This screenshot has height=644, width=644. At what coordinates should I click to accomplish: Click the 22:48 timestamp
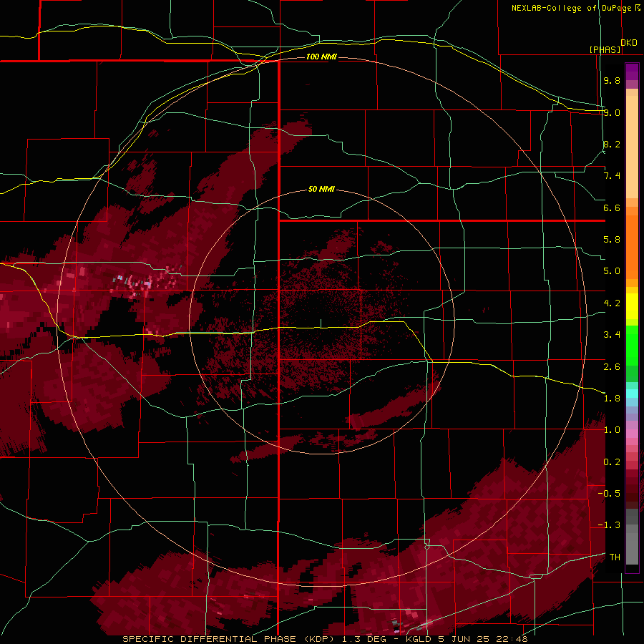(513, 639)
